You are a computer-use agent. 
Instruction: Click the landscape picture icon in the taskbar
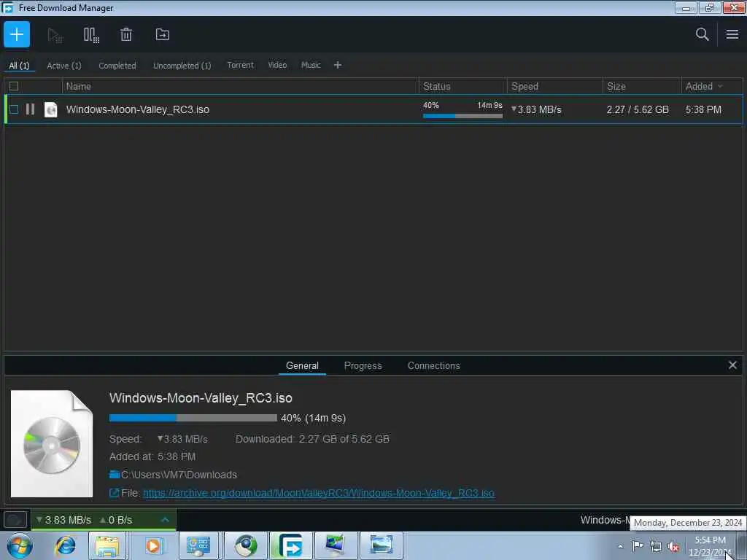click(381, 545)
